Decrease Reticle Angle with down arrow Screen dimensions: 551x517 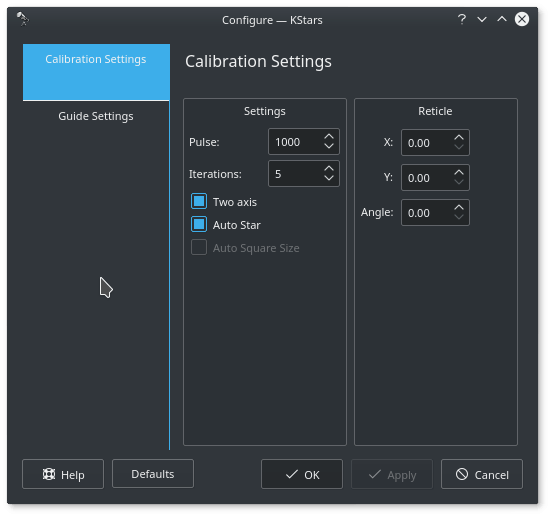pos(459,217)
